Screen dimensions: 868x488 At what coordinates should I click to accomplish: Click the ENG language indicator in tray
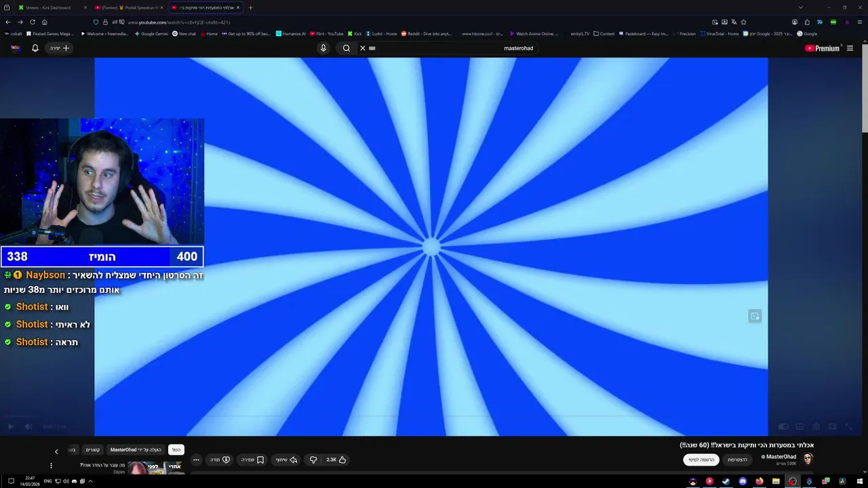47,481
